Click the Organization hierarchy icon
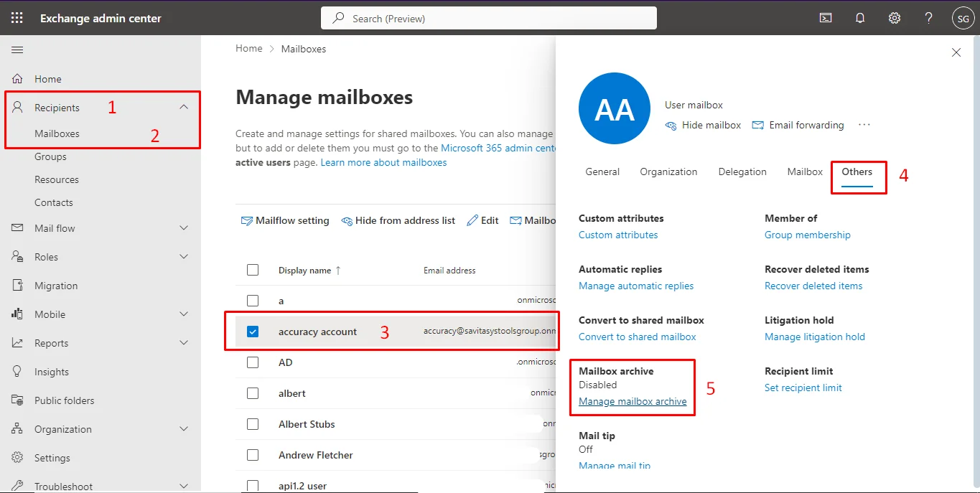The height and width of the screenshot is (493, 980). (x=18, y=429)
